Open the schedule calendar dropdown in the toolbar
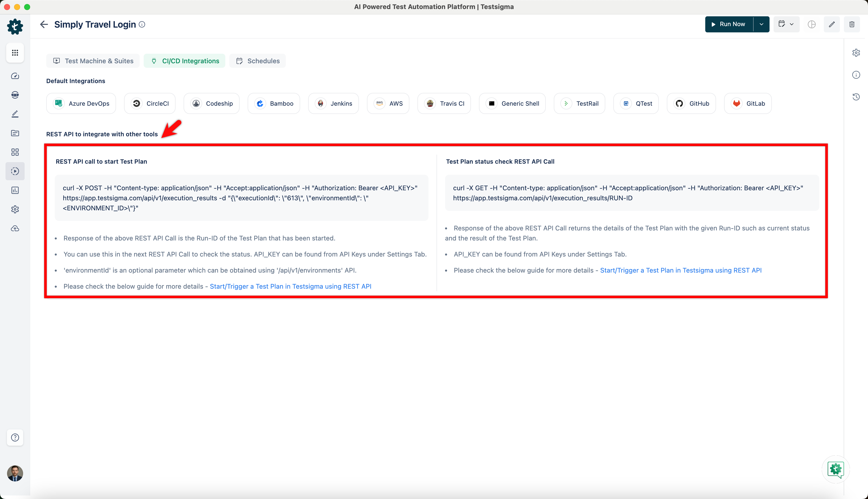868x499 pixels. pyautogui.click(x=786, y=24)
